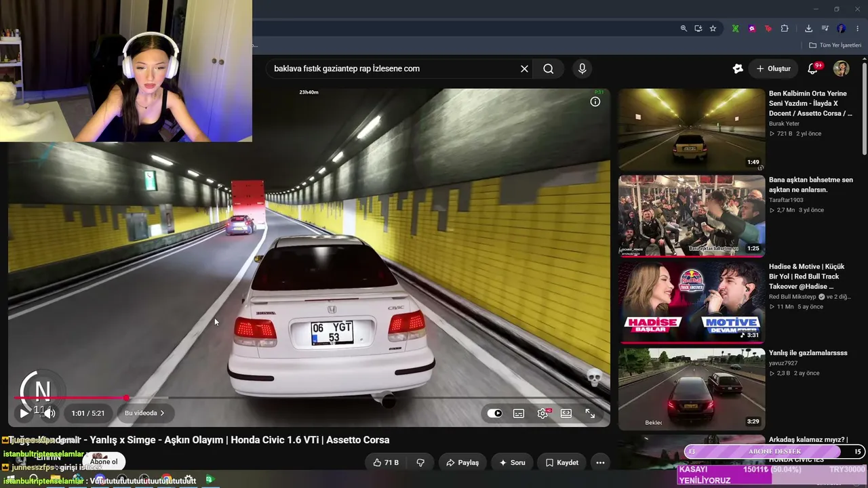Visit the Burak Yeter channel
Screen dimensions: 868x488
pos(784,124)
